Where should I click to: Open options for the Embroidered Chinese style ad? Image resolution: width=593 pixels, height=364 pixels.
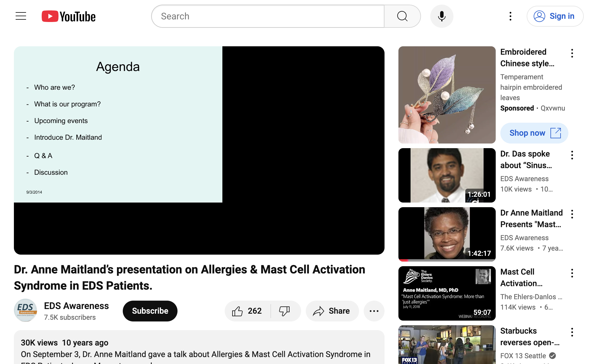tap(572, 53)
